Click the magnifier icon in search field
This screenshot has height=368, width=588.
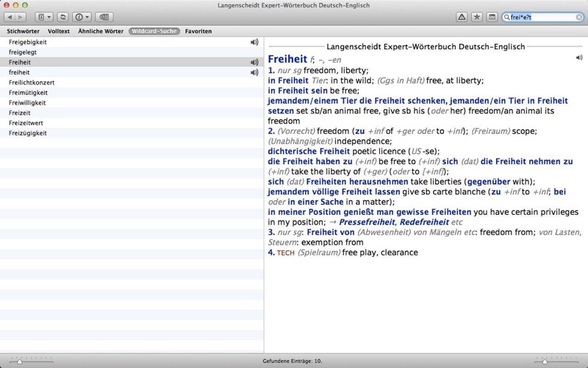click(x=506, y=17)
